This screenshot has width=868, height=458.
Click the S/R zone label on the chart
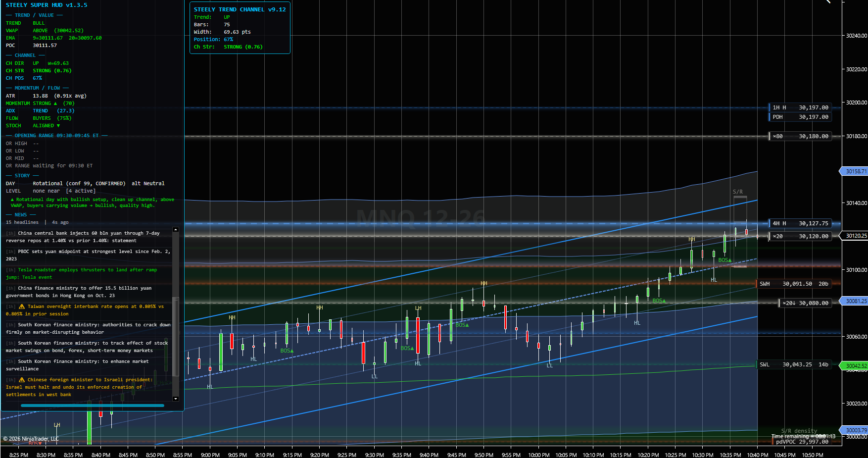[738, 192]
